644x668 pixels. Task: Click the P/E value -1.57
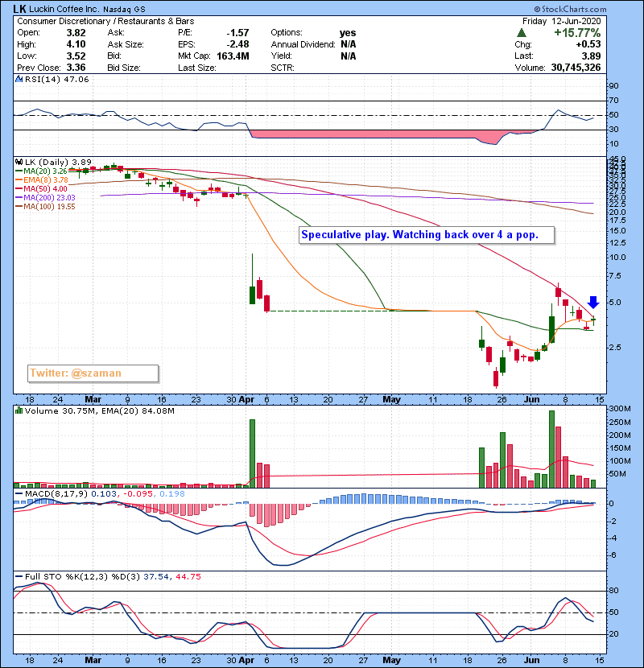(237, 33)
